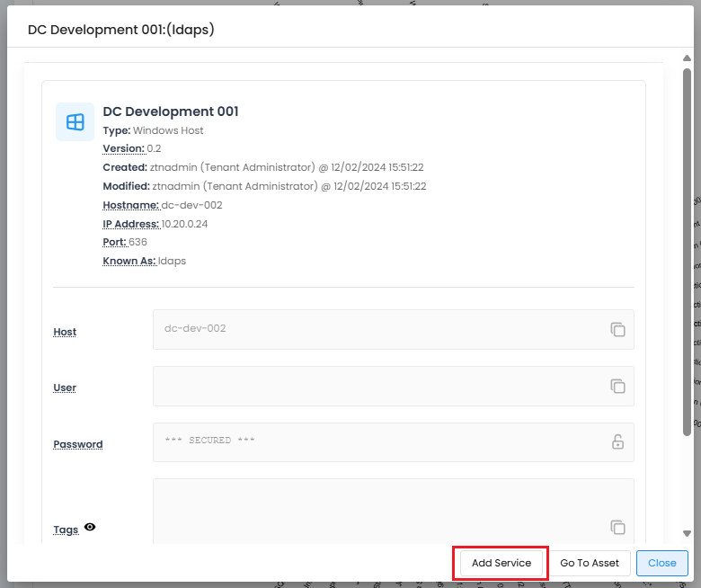Click the scrollbar up arrow
Image resolution: width=701 pixels, height=588 pixels.
[688, 59]
